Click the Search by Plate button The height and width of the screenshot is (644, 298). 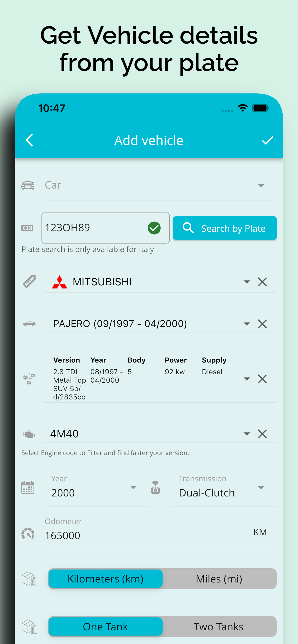pos(225,228)
